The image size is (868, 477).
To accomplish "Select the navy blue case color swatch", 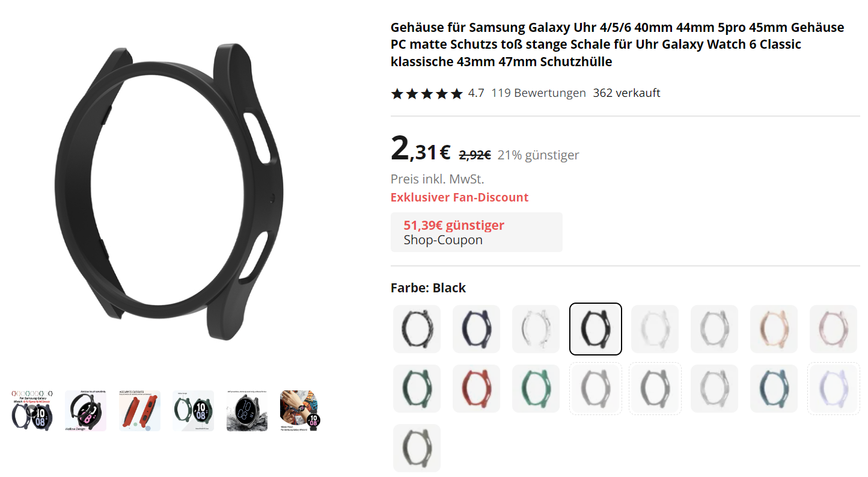I will 476,329.
